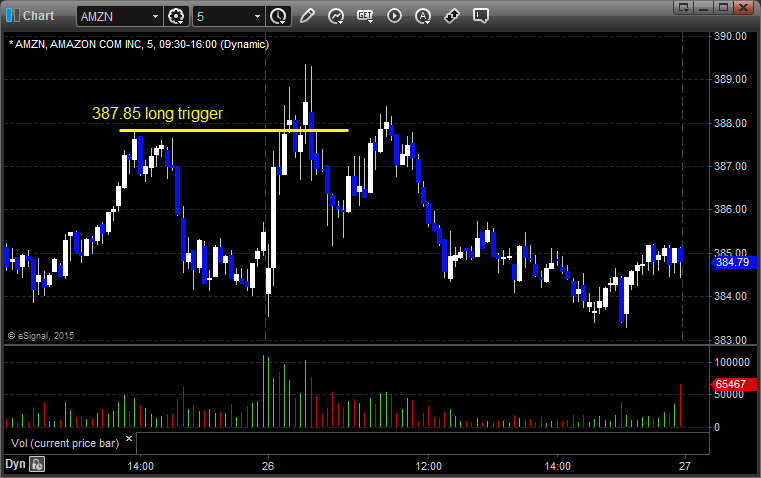Close the Vol study pane with x
Viewport: 761px width, 478px height.
tap(129, 439)
